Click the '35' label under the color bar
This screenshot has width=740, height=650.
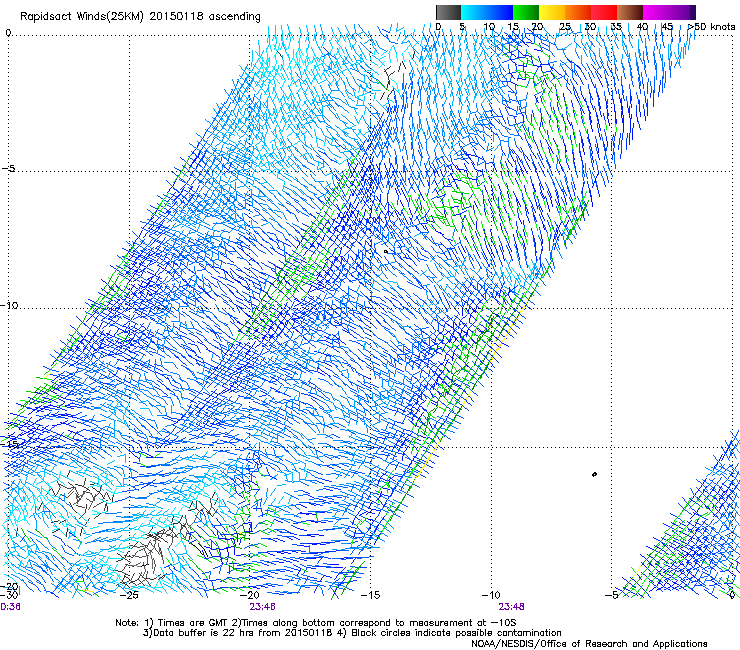tap(616, 26)
